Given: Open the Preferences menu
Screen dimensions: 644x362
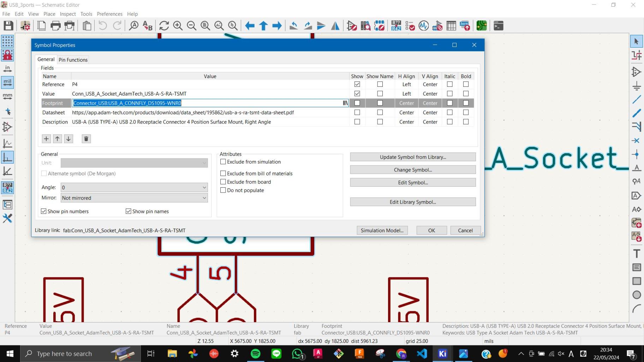Looking at the screenshot, I should (x=109, y=14).
